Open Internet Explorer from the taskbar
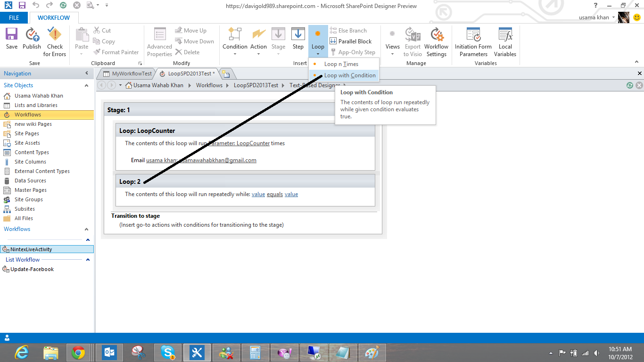The height and width of the screenshot is (362, 644). (x=21, y=353)
